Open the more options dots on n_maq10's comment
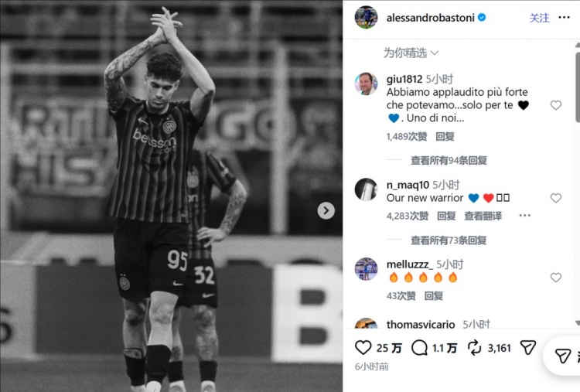Viewport: 580px width, 392px height. 524,216
